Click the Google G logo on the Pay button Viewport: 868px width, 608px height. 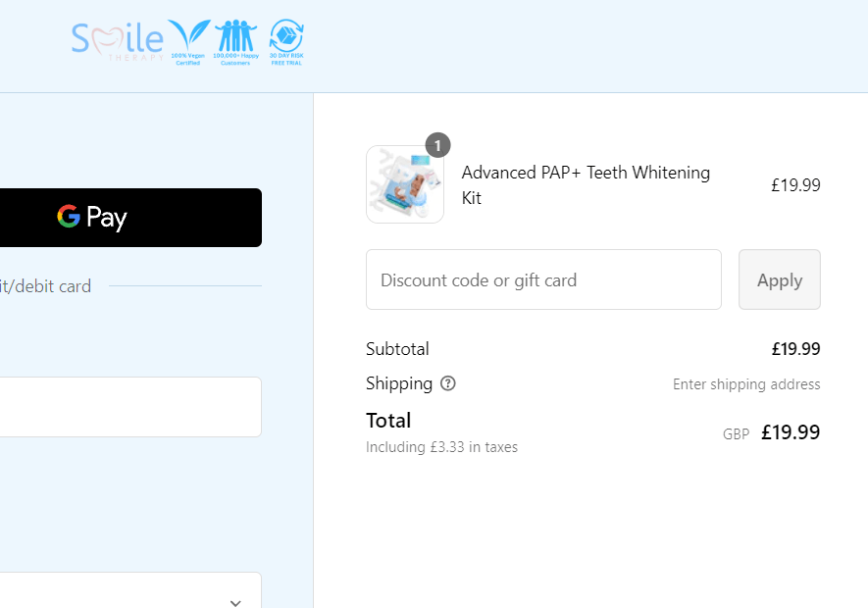[68, 217]
